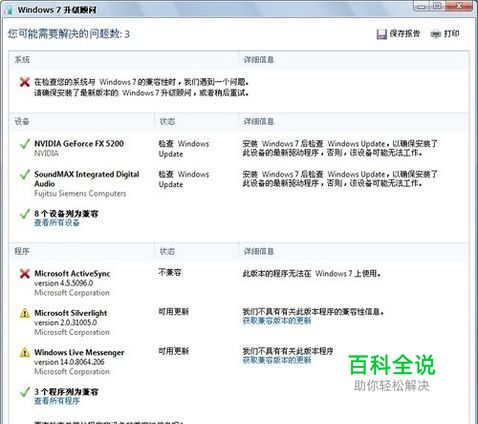The image size is (478, 424).
Task: Click the warning icon beside Microsoft Silverlight
Action: click(x=25, y=313)
